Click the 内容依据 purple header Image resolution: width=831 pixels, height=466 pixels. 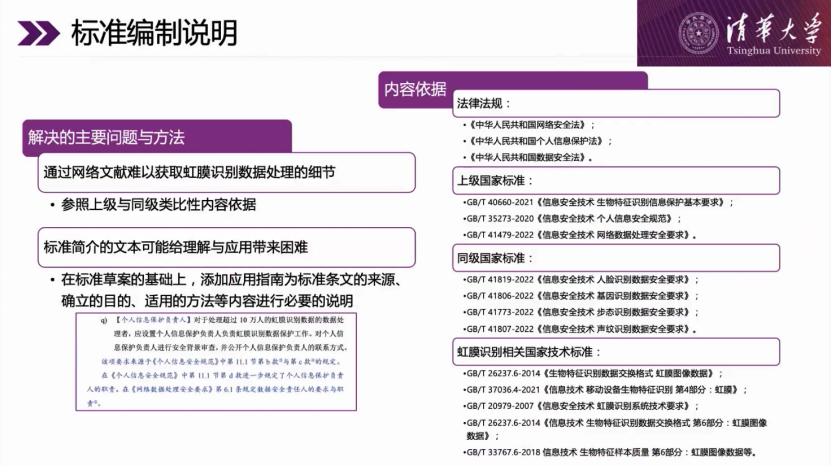click(x=415, y=89)
